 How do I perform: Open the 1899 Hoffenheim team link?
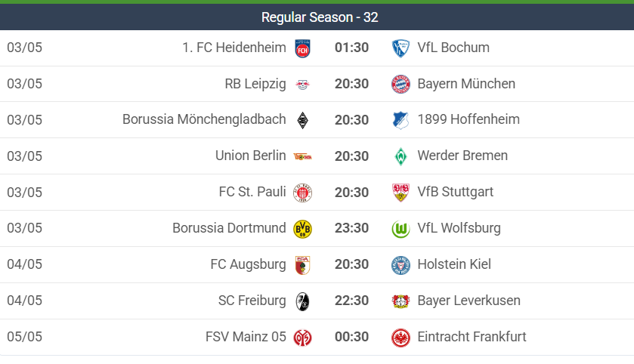click(x=469, y=119)
